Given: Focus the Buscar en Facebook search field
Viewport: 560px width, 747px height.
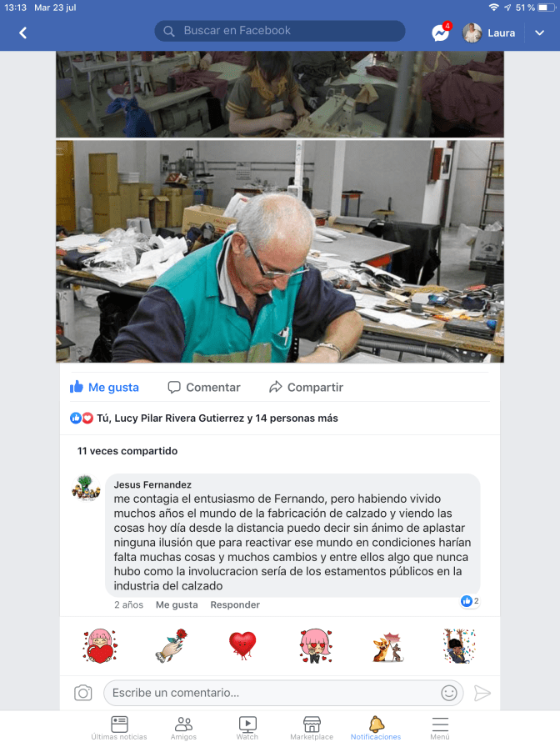Looking at the screenshot, I should (280, 31).
